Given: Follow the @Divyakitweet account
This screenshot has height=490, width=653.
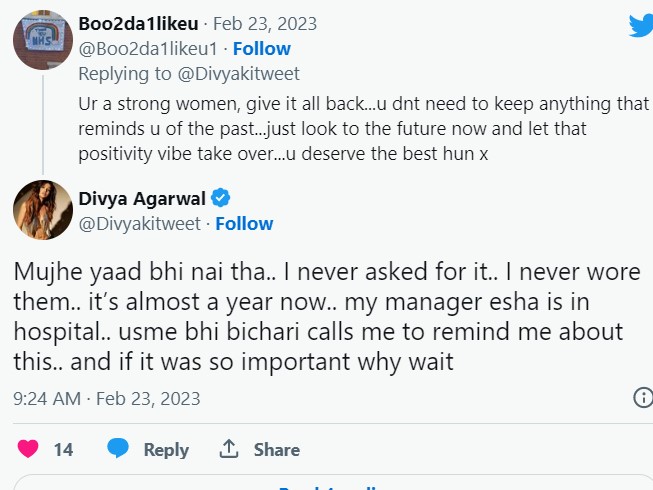Looking at the screenshot, I should click(244, 223).
